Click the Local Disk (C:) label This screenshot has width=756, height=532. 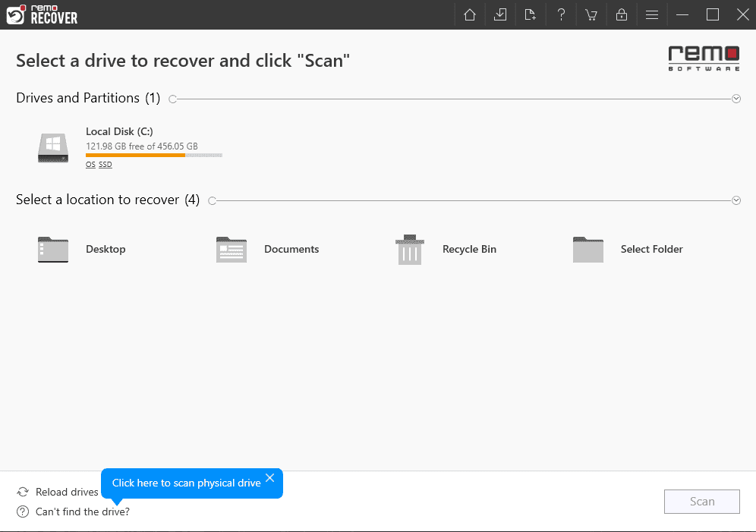pos(119,131)
